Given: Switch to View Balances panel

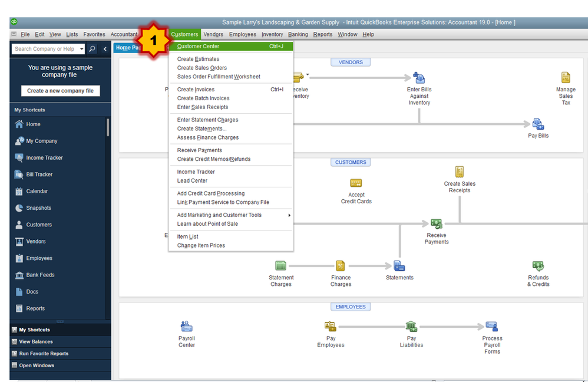Looking at the screenshot, I should pos(60,342).
